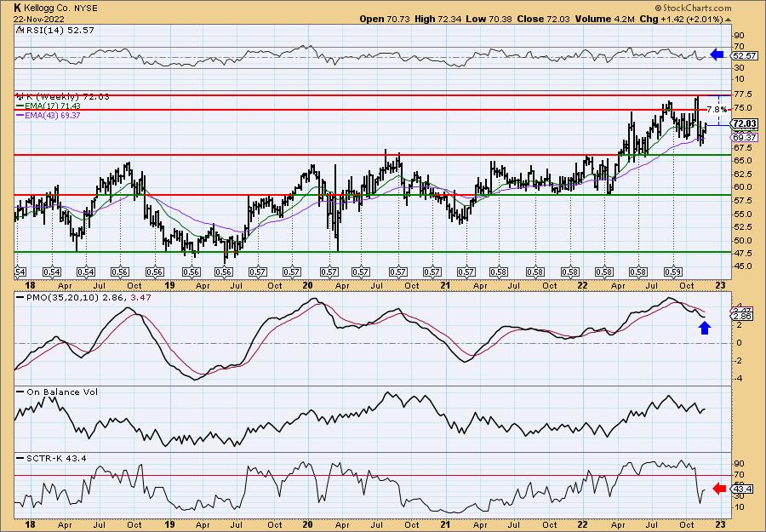Screen dimensions: 766x532
Task: Click the Kellogg Co. NYSE chart title
Action: tap(55, 8)
